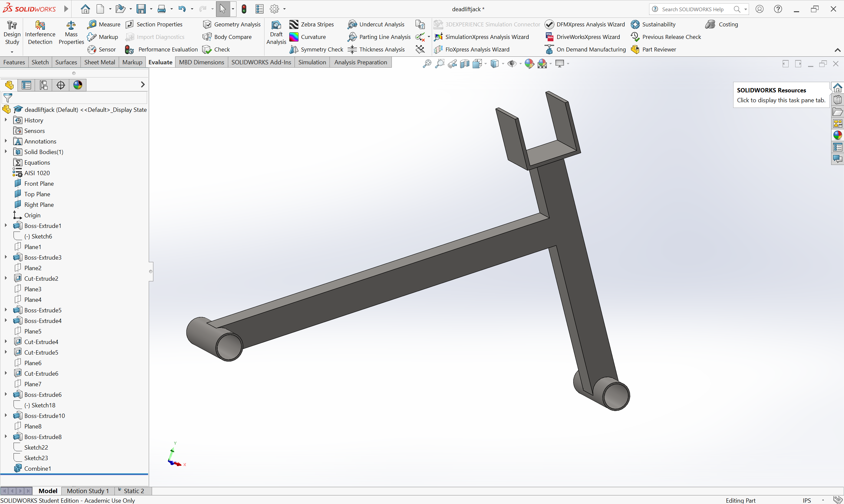Open the Options gear icon
The width and height of the screenshot is (844, 504).
274,9
